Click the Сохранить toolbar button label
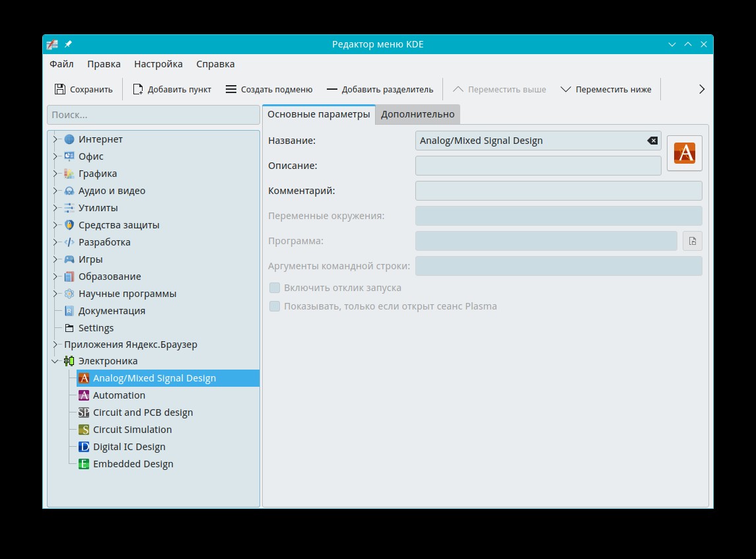This screenshot has height=559, width=756. pos(91,90)
